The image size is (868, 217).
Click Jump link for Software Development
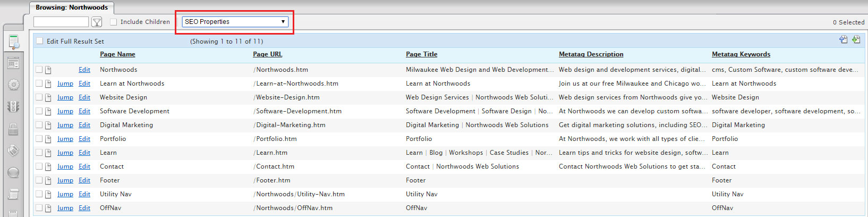click(65, 111)
